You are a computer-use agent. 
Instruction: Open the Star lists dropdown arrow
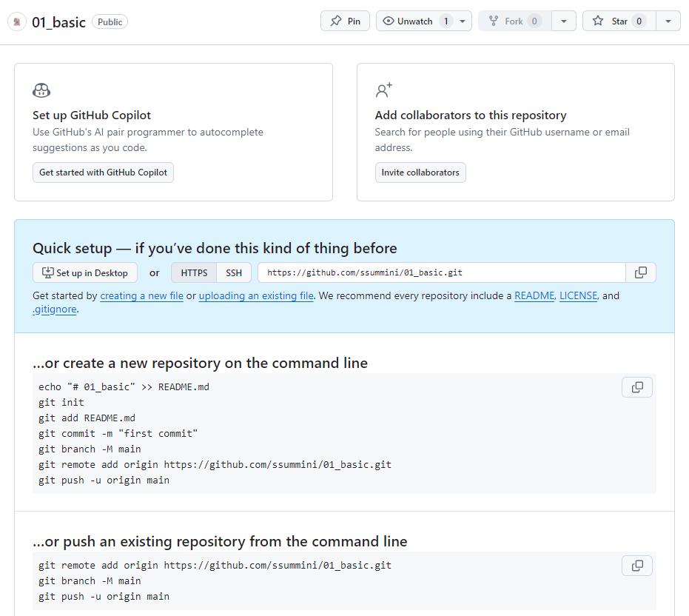(x=668, y=21)
